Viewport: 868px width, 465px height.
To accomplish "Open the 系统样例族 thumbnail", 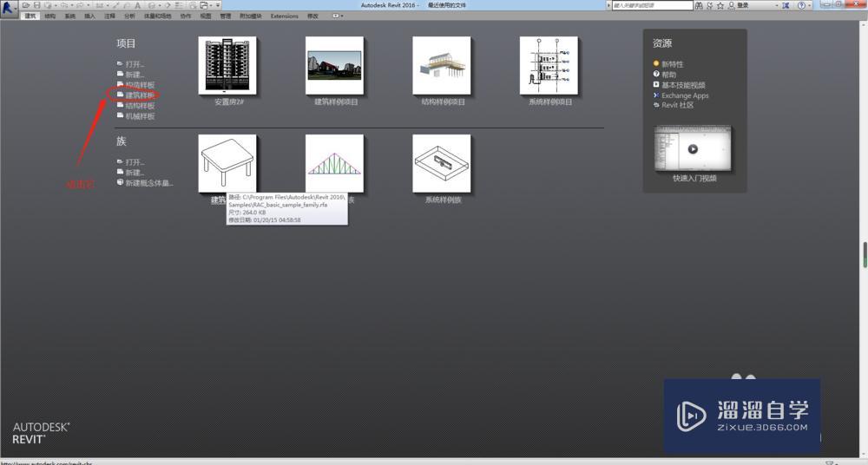I will (442, 163).
